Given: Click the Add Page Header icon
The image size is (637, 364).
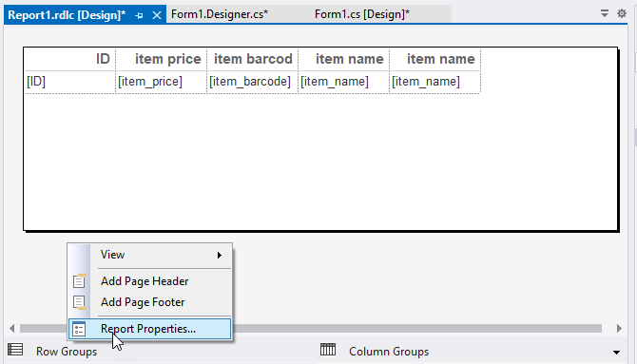Looking at the screenshot, I should point(79,281).
